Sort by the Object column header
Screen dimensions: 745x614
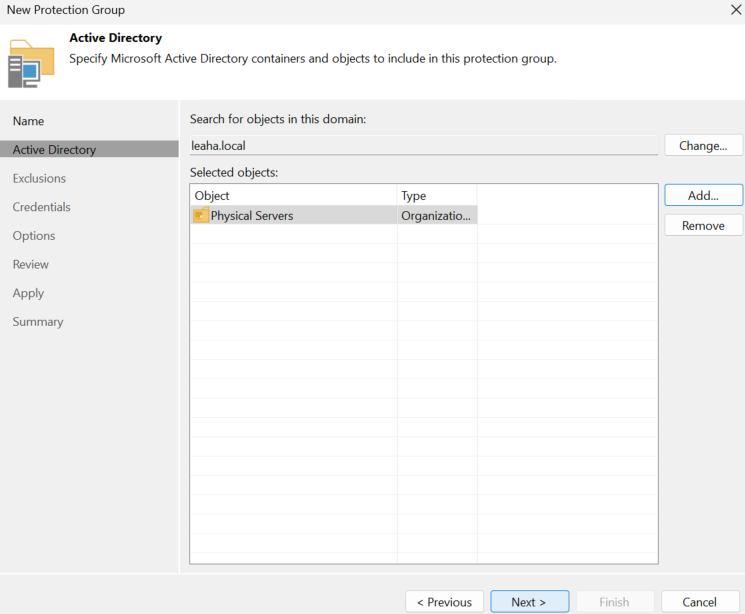coord(294,195)
